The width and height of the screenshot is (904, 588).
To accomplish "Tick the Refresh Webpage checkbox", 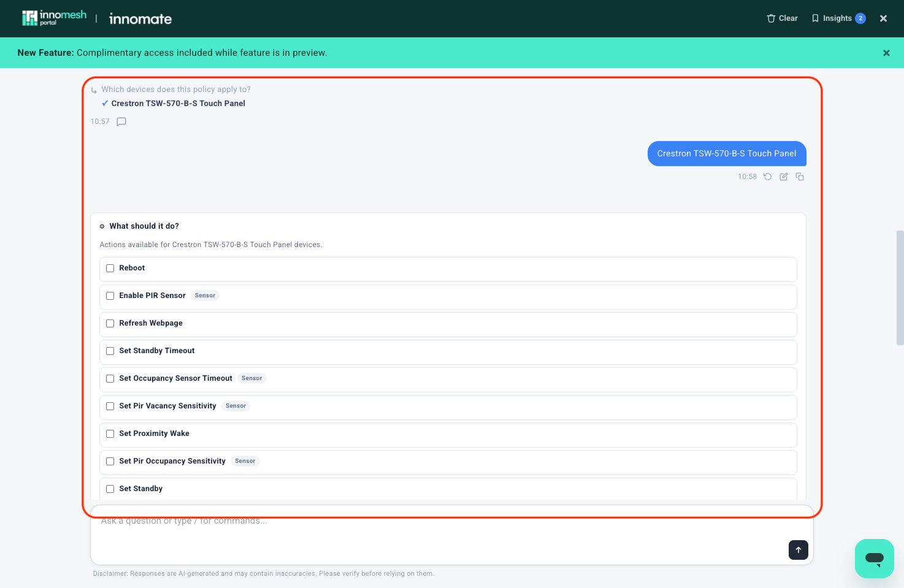I will [110, 323].
